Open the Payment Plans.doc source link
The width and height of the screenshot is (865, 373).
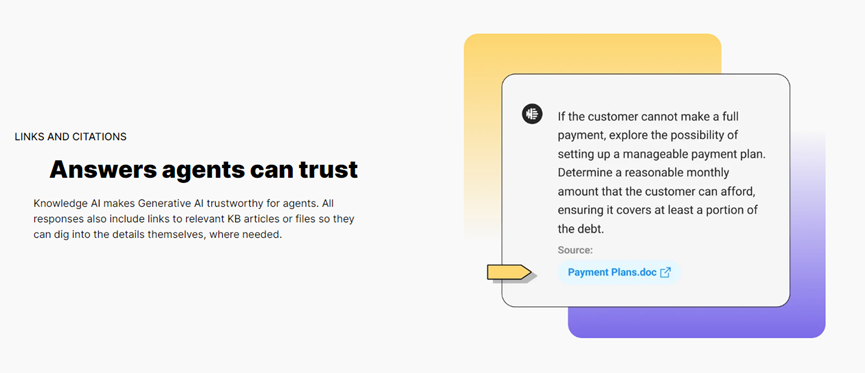click(x=619, y=272)
